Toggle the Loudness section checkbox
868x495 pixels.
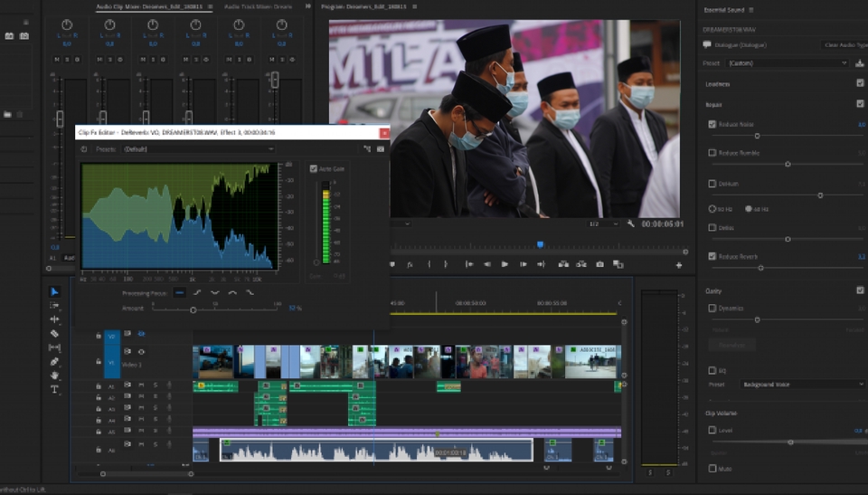860,83
